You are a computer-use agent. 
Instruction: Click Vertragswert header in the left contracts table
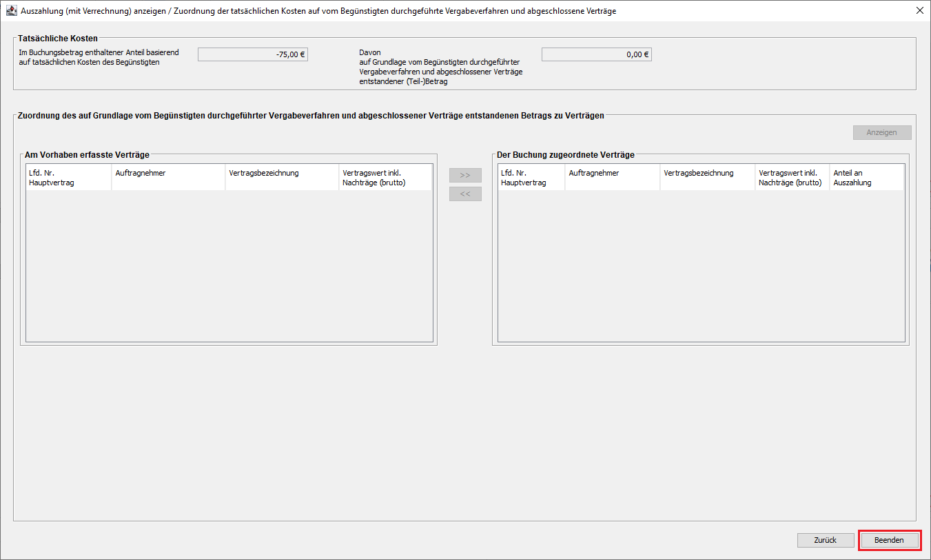coord(385,178)
